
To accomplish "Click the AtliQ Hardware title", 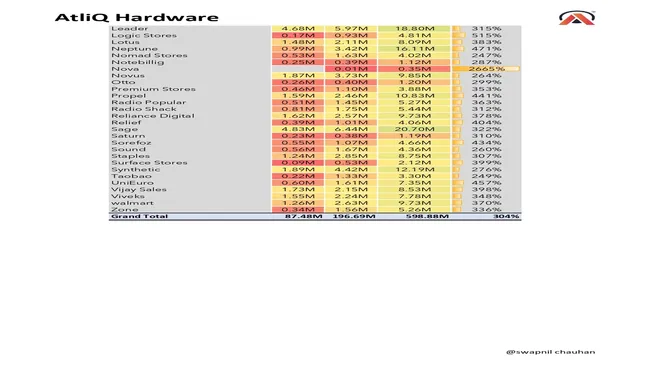I will (x=137, y=17).
